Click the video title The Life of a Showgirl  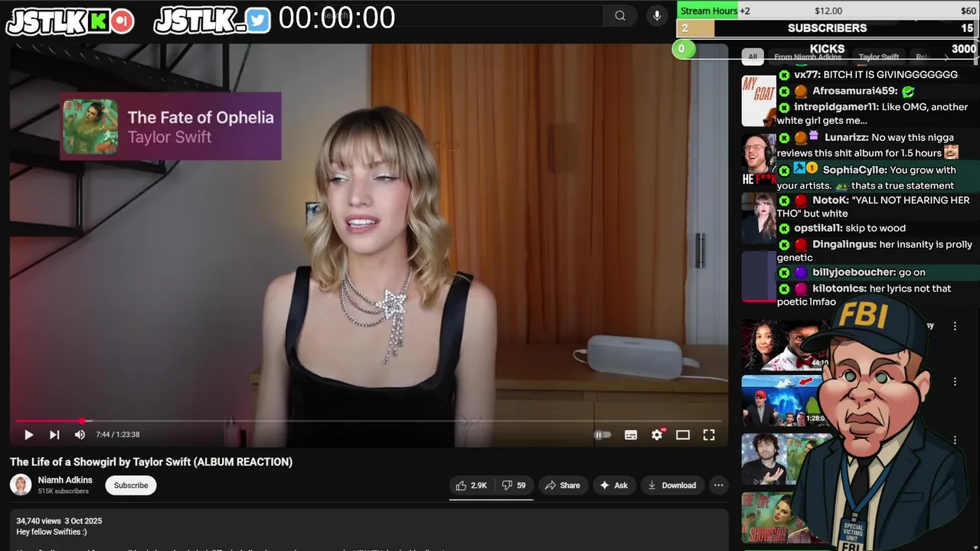[152, 461]
